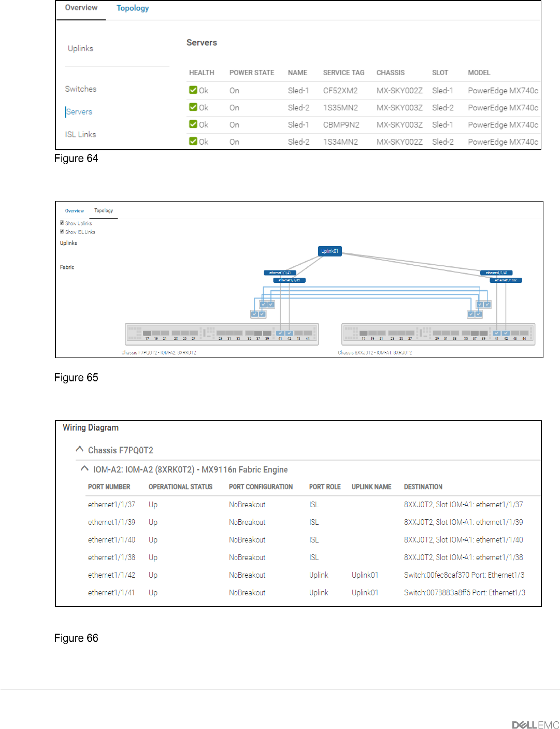The height and width of the screenshot is (729, 560).
Task: Select Servers in the left sidebar
Action: point(79,111)
